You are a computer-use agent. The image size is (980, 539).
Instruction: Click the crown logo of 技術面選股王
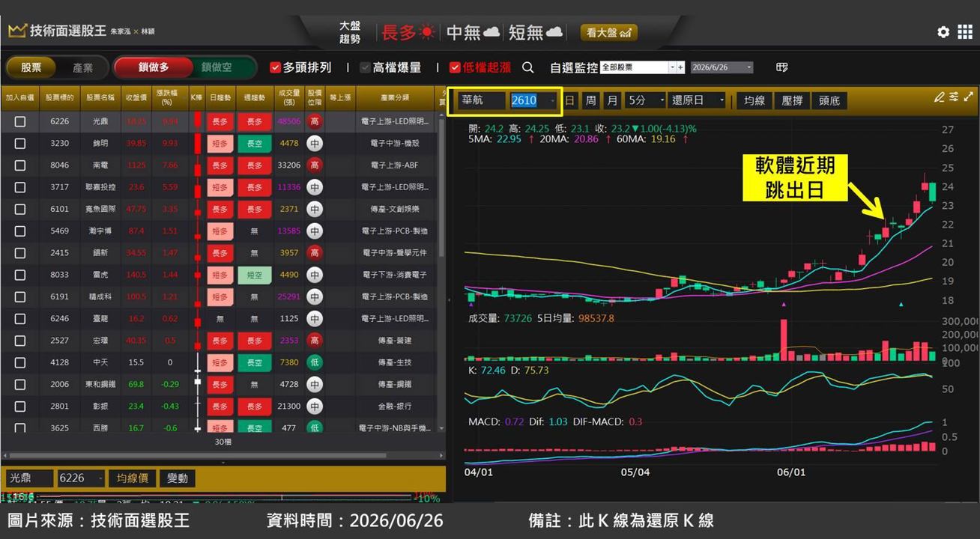click(17, 31)
